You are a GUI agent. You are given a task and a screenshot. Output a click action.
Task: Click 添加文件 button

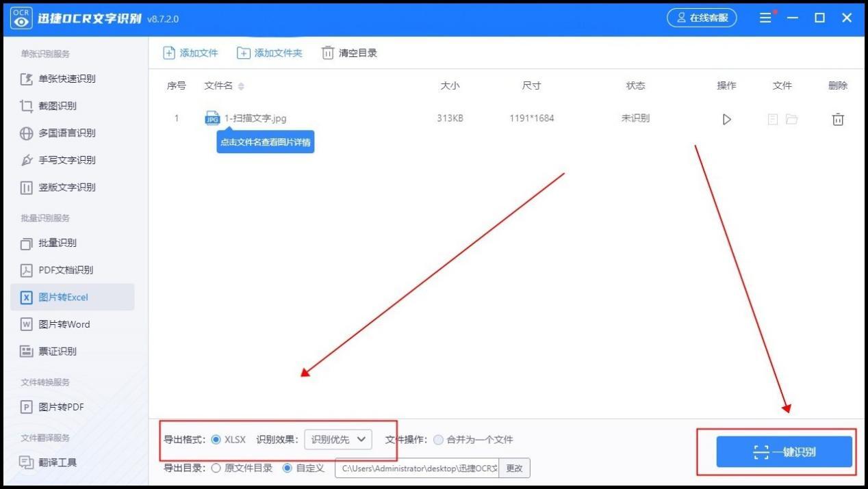pyautogui.click(x=190, y=53)
